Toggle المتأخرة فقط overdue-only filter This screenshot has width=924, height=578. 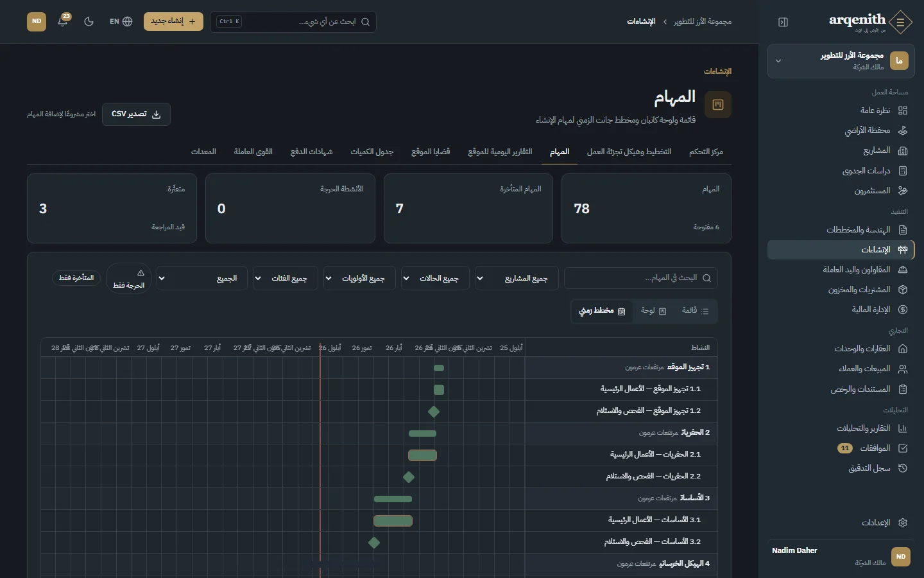pos(76,278)
